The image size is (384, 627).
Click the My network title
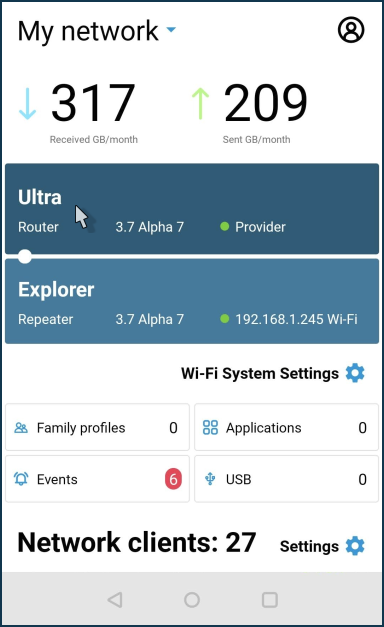click(88, 31)
